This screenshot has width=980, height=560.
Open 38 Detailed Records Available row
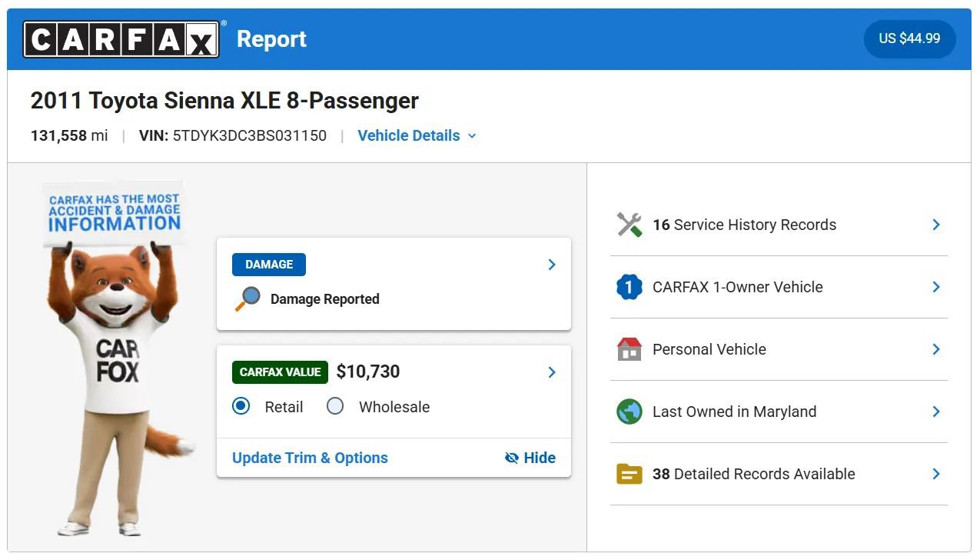coord(779,474)
